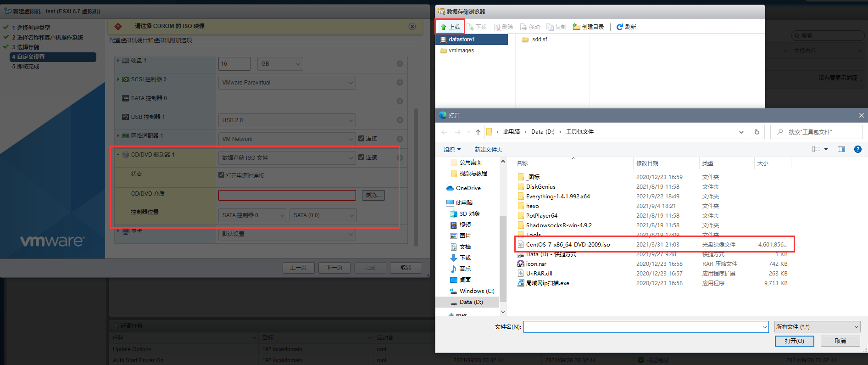Click the upload (上载) button in datastore browser
This screenshot has height=365, width=868.
(x=450, y=27)
